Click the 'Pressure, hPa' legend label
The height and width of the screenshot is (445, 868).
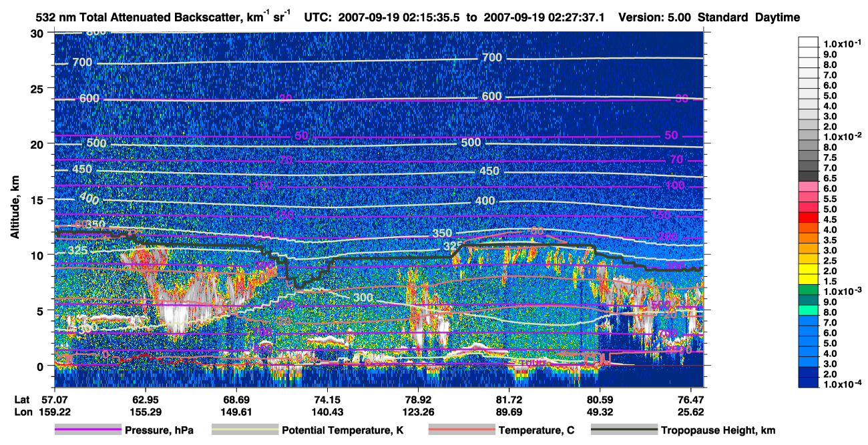pos(159,430)
